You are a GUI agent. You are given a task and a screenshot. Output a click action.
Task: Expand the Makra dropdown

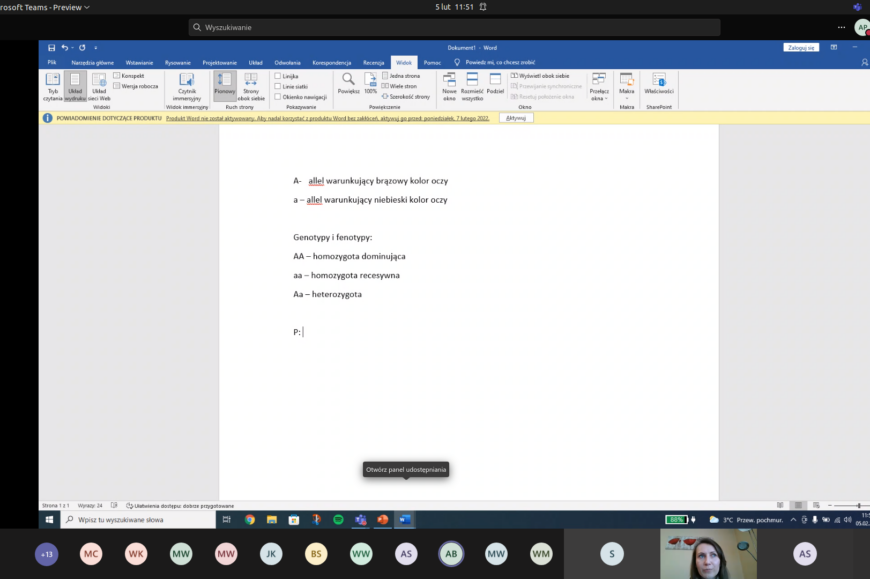626,87
